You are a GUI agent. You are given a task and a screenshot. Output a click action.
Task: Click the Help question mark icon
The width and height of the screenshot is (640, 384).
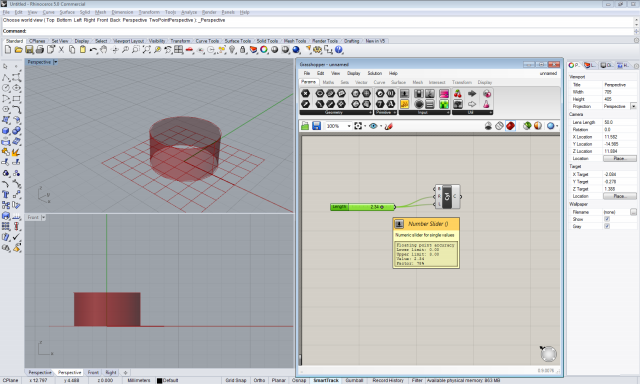point(339,49)
